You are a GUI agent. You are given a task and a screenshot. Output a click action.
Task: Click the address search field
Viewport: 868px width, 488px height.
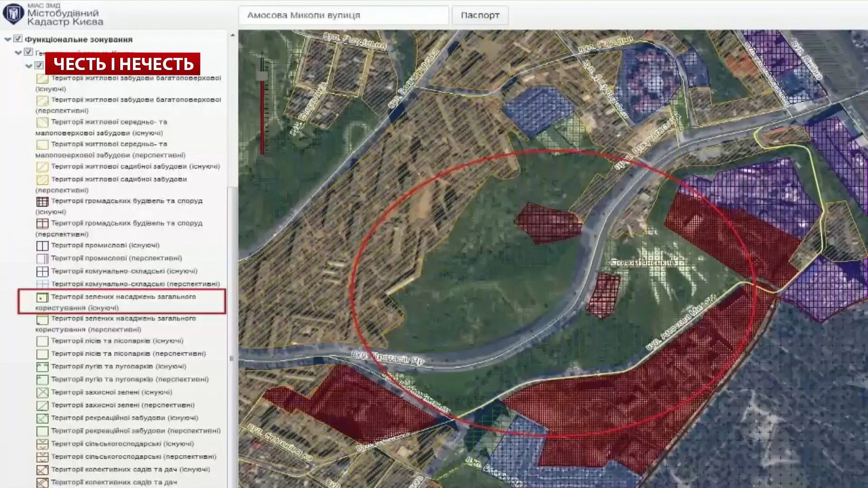tap(344, 15)
